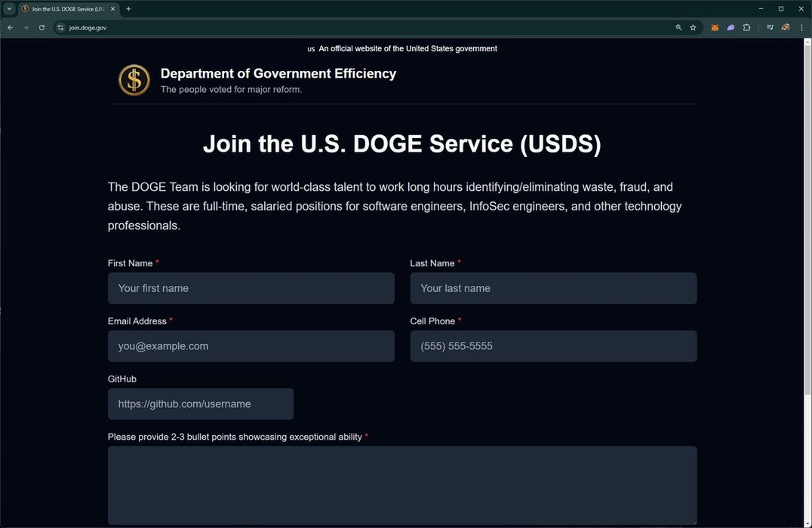
Task: Open the Chrome three-dot menu
Action: click(801, 27)
